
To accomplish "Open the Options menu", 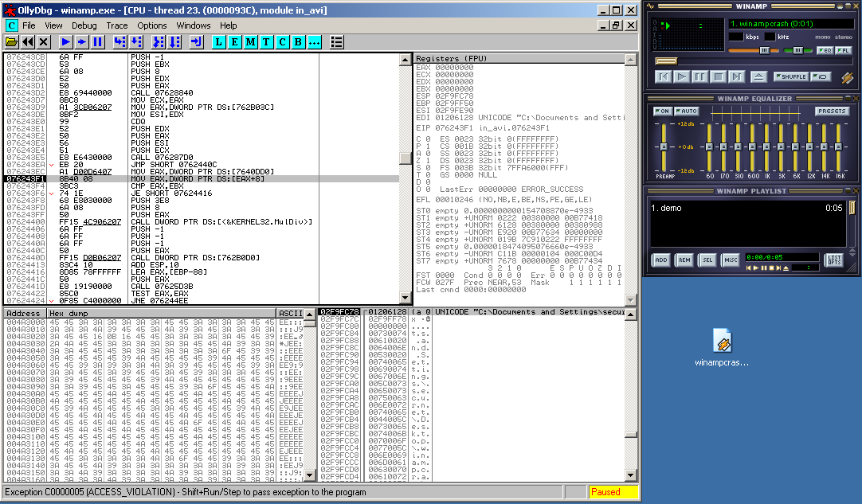I will (151, 25).
